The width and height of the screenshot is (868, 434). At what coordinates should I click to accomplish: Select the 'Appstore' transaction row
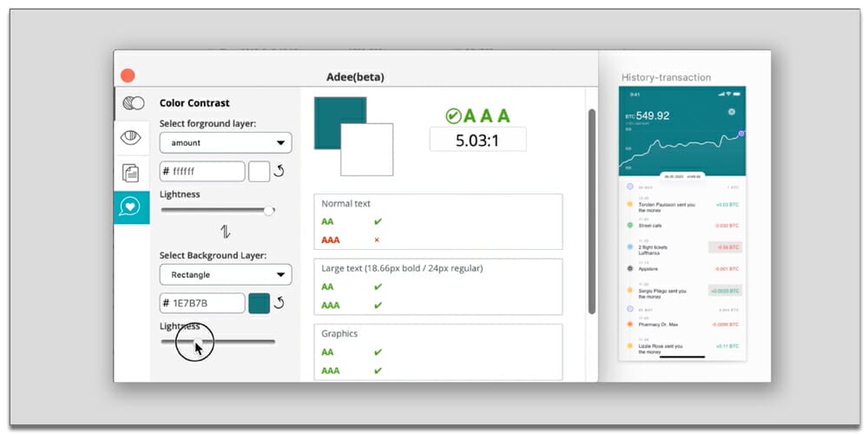[682, 268]
